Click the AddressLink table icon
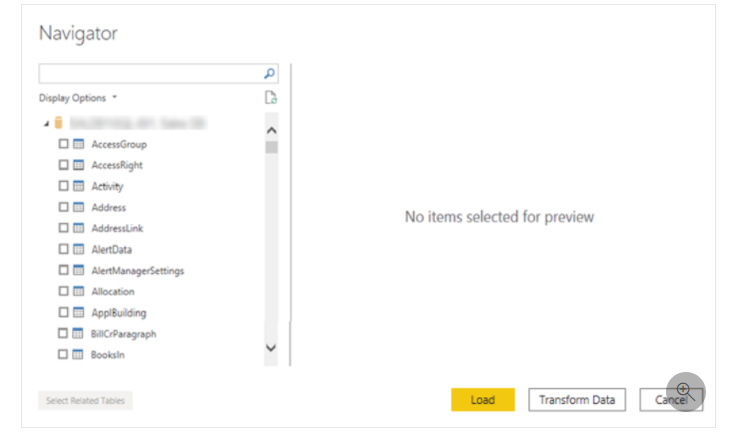Image resolution: width=739 pixels, height=436 pixels. tap(79, 228)
